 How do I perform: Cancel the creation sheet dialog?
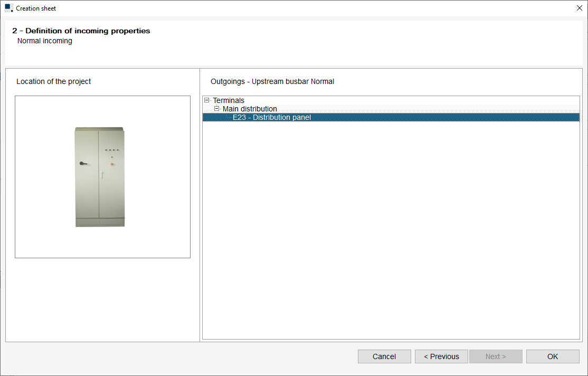tap(384, 356)
